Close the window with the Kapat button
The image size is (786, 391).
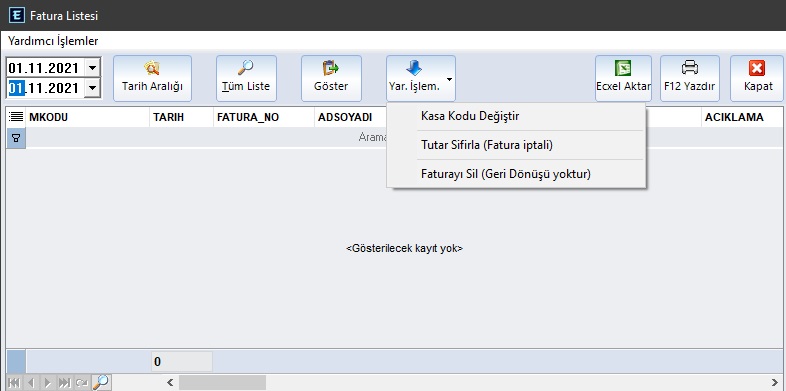click(757, 78)
